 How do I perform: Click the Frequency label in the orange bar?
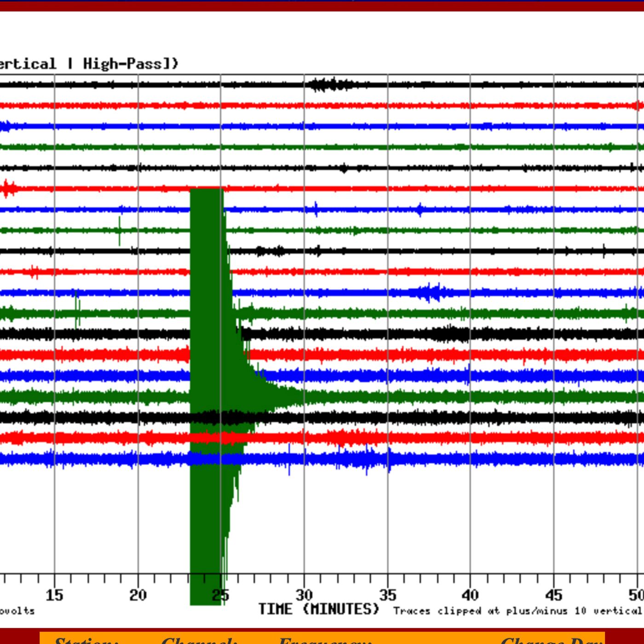(325, 640)
